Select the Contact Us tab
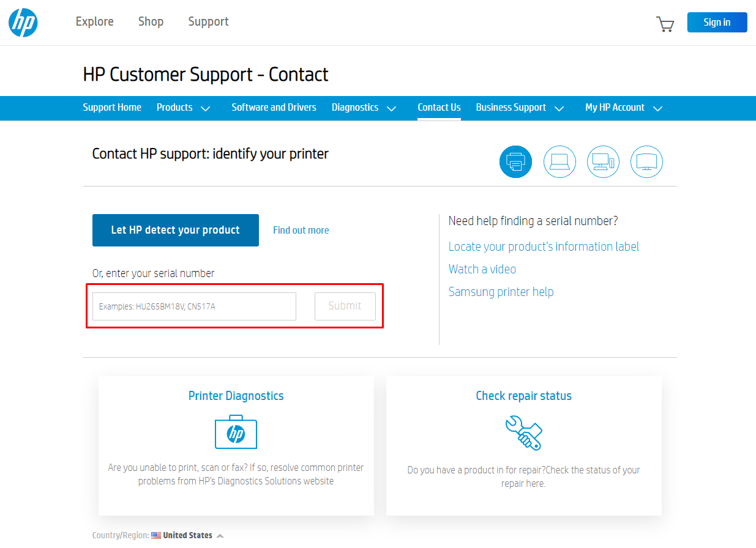The image size is (756, 548). pyautogui.click(x=439, y=108)
